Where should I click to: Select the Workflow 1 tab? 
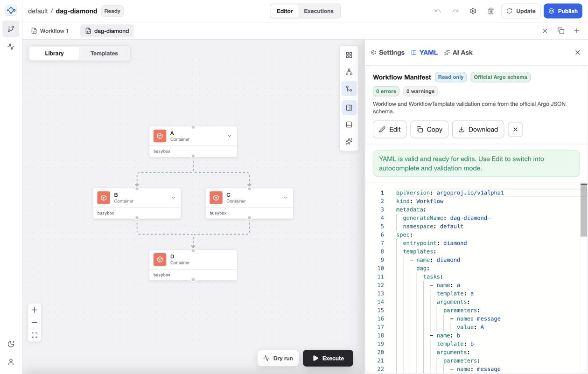coord(50,31)
